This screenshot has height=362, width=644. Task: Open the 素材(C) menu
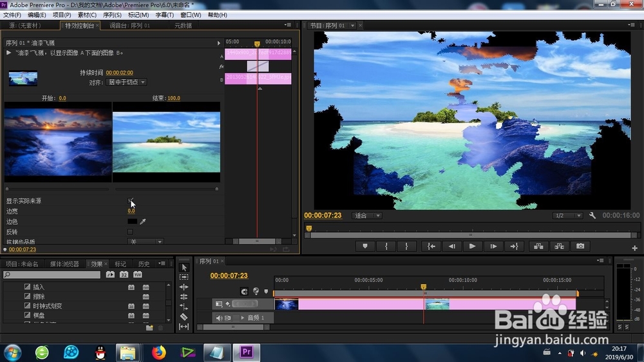pyautogui.click(x=87, y=15)
